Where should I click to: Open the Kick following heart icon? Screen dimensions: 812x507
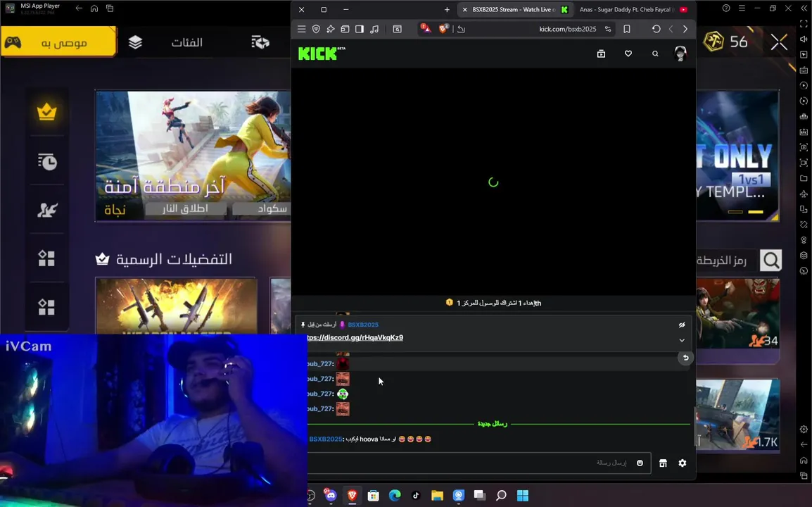(628, 54)
